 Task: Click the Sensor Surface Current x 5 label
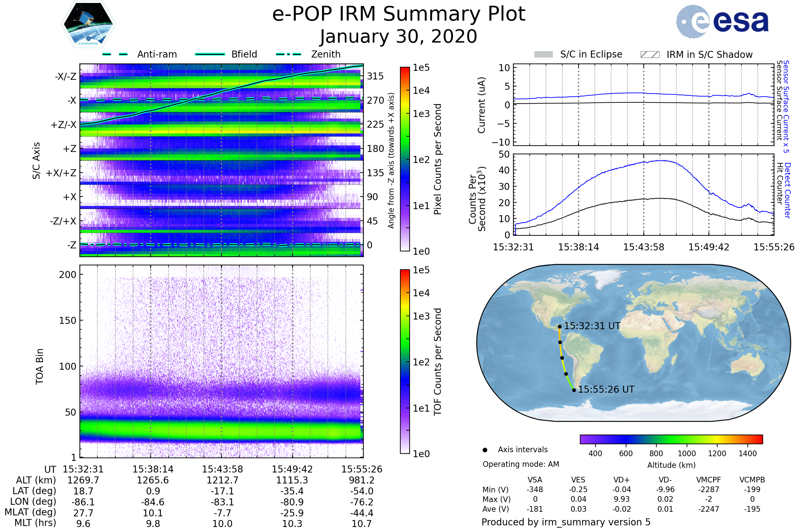click(786, 106)
